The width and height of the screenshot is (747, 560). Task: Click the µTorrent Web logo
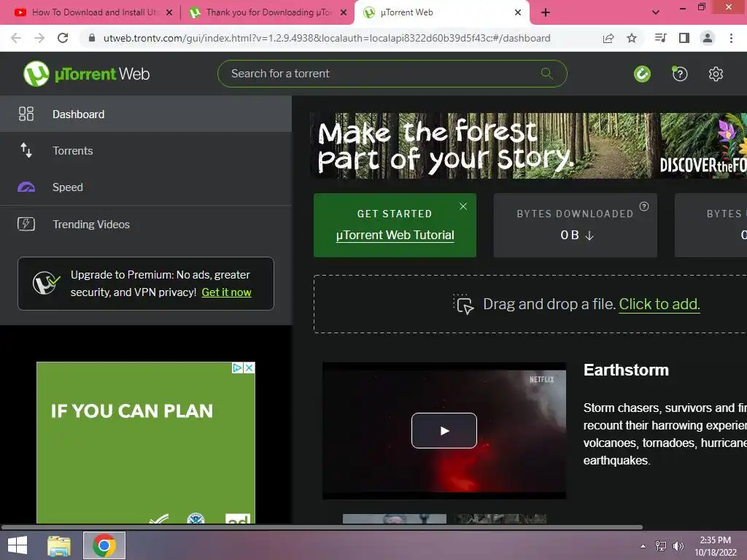tap(87, 74)
